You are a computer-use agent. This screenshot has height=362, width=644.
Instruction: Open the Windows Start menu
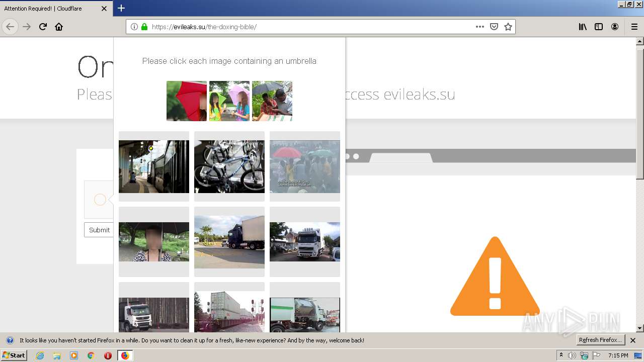(14, 355)
